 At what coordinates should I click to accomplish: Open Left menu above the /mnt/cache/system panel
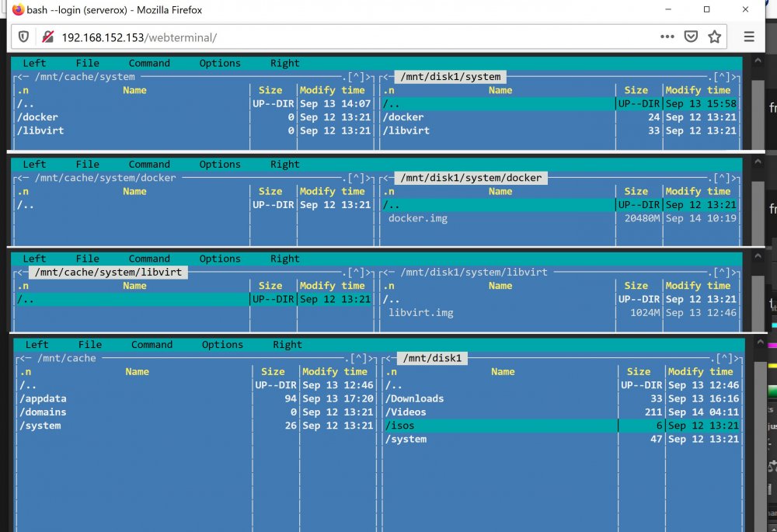click(34, 63)
